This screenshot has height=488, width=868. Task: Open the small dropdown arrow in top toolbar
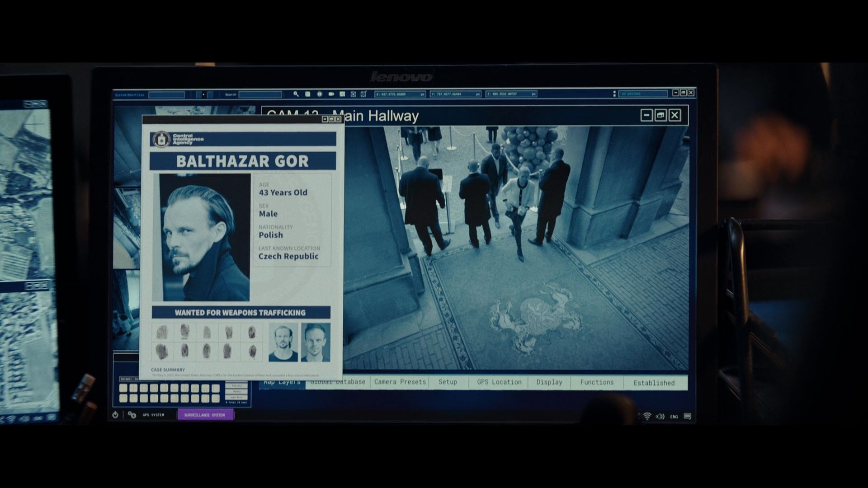pyautogui.click(x=203, y=94)
